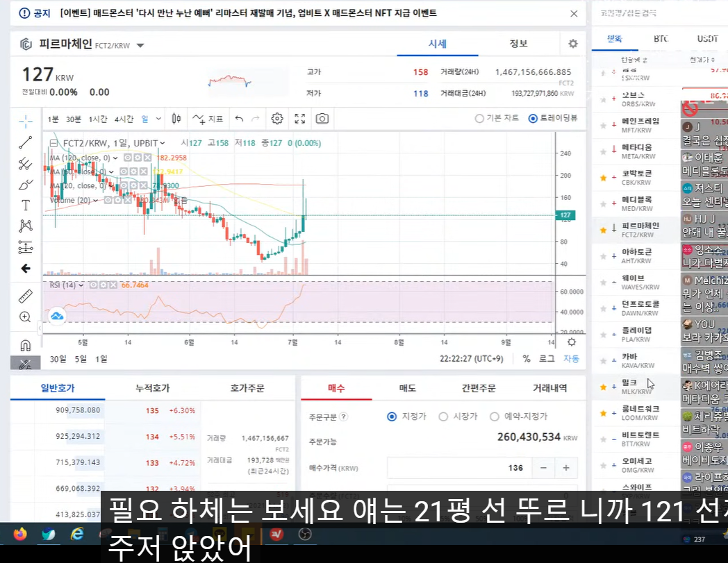Hide MA 120 indicator with eye icon
Image resolution: width=728 pixels, height=563 pixels.
click(x=128, y=158)
